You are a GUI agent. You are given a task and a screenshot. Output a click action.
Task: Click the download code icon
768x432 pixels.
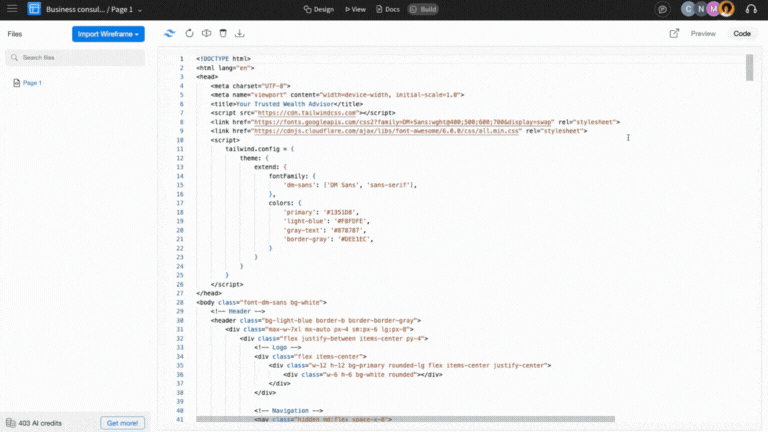(x=240, y=33)
